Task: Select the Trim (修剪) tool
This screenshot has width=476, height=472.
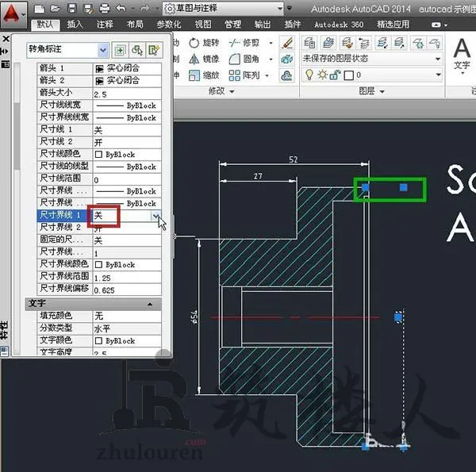Action: coord(244,43)
